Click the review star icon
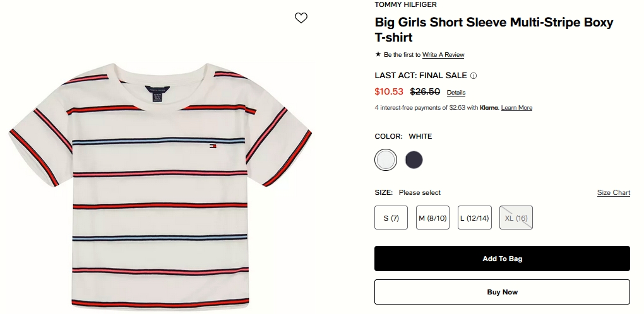The width and height of the screenshot is (644, 314). (378, 55)
